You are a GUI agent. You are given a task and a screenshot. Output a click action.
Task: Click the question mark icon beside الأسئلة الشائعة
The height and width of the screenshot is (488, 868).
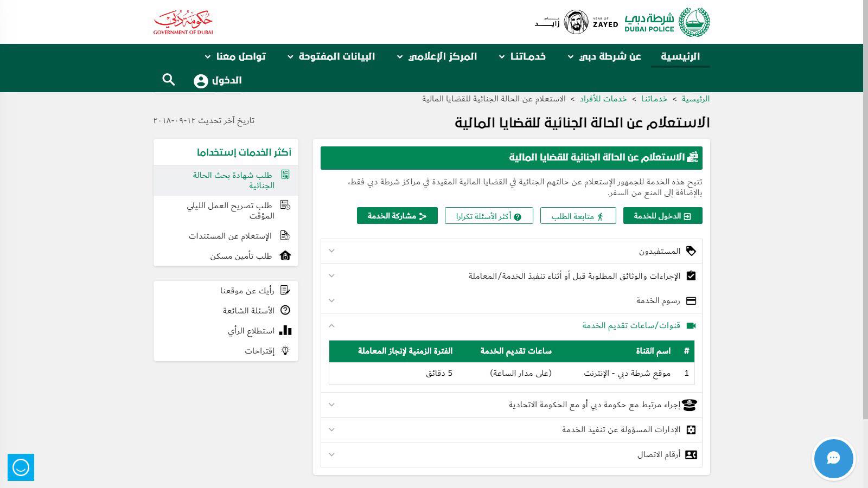coord(285,310)
